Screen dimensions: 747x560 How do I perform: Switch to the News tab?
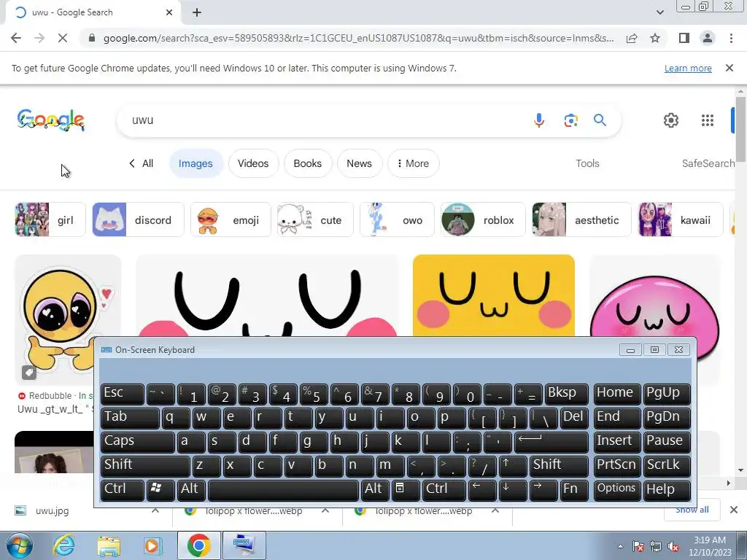tap(359, 163)
